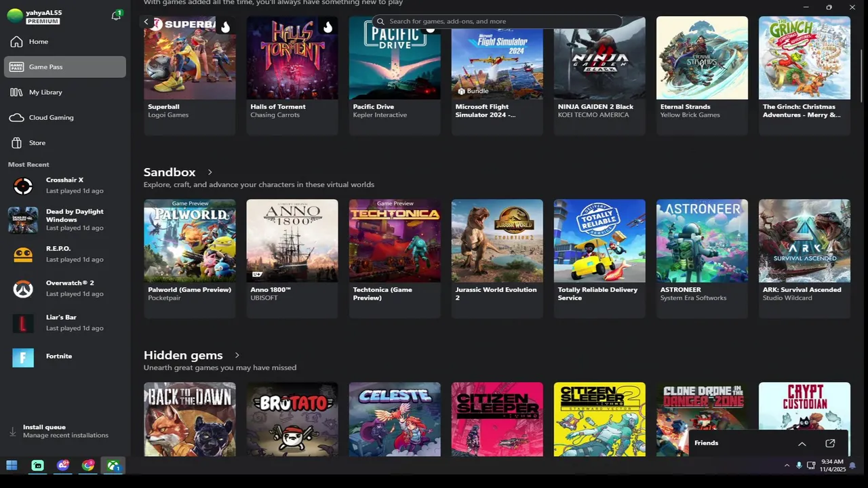
Task: Open the Hidden gems section heading
Action: tap(183, 355)
